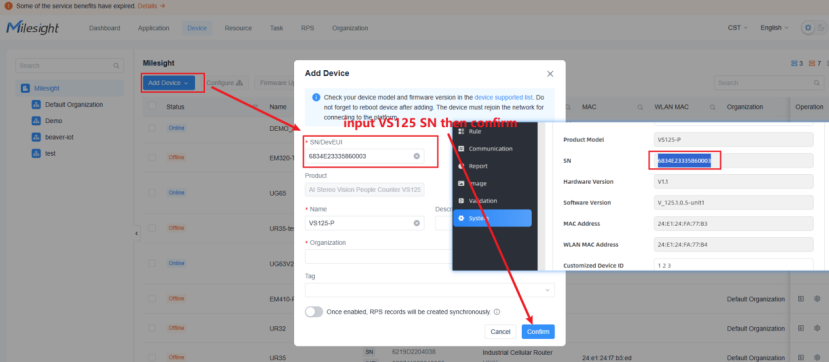This screenshot has width=829, height=362.
Task: Check the EM410 row checkbox
Action: pyautogui.click(x=152, y=299)
